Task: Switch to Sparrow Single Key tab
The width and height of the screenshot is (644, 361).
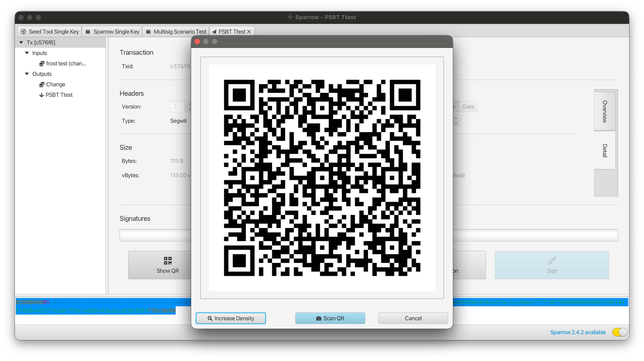Action: (112, 32)
